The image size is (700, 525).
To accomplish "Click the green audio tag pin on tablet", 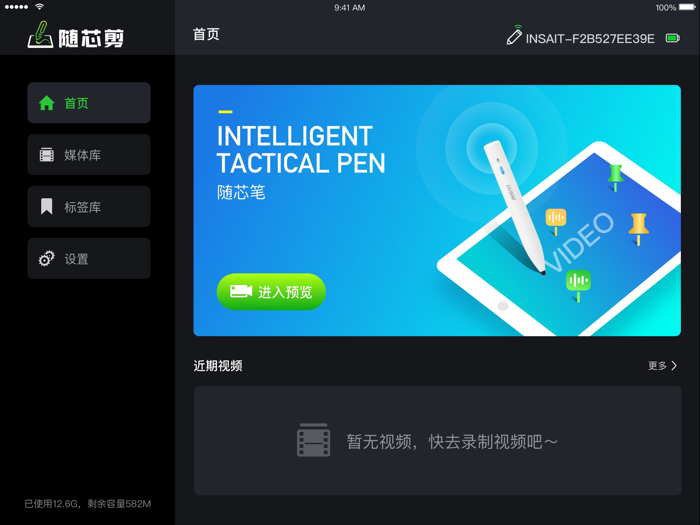I will point(578,285).
